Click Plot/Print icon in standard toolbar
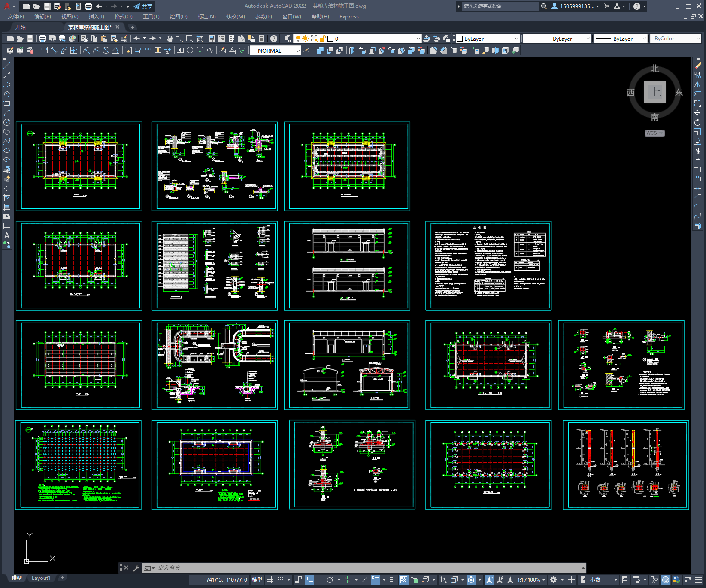The image size is (706, 588). pos(42,39)
